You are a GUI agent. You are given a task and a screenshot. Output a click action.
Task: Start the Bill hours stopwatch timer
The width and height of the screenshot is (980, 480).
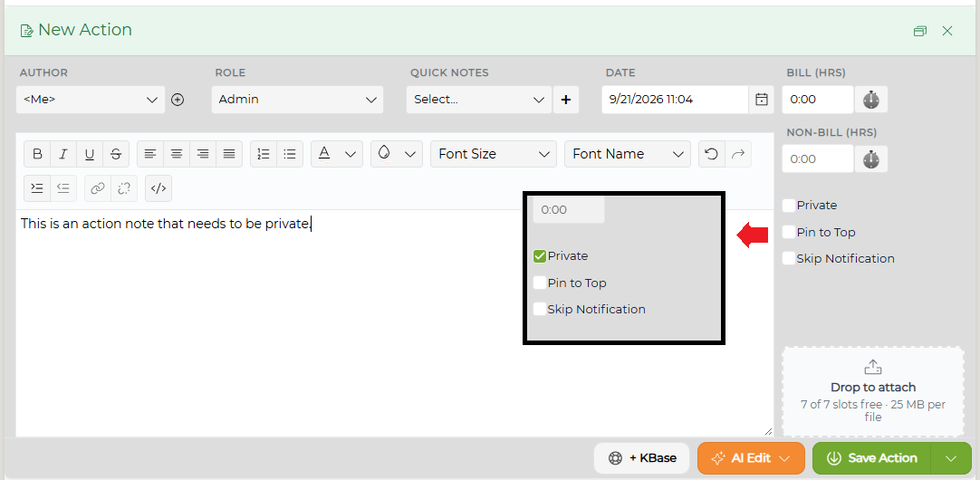pos(871,100)
